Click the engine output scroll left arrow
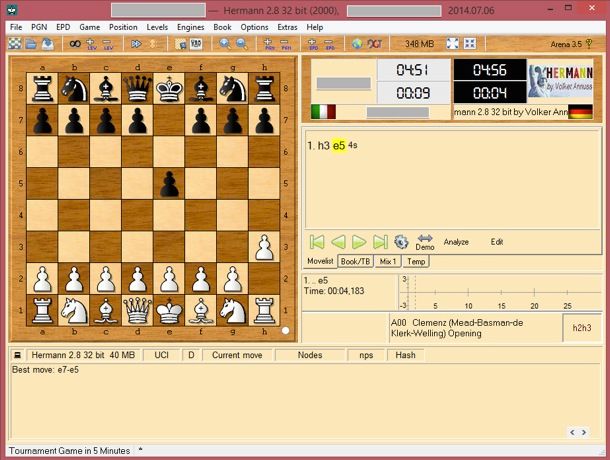This screenshot has width=610, height=460. (572, 432)
